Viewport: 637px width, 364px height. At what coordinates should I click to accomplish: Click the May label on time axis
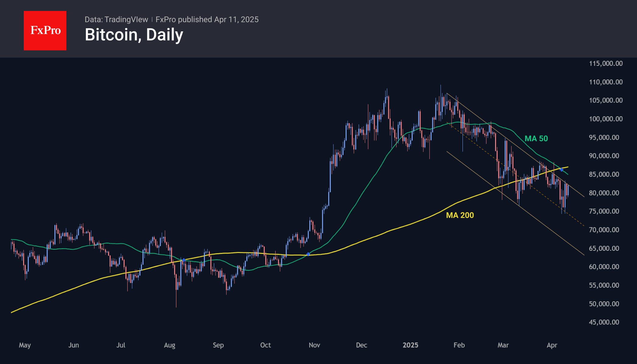[25, 345]
